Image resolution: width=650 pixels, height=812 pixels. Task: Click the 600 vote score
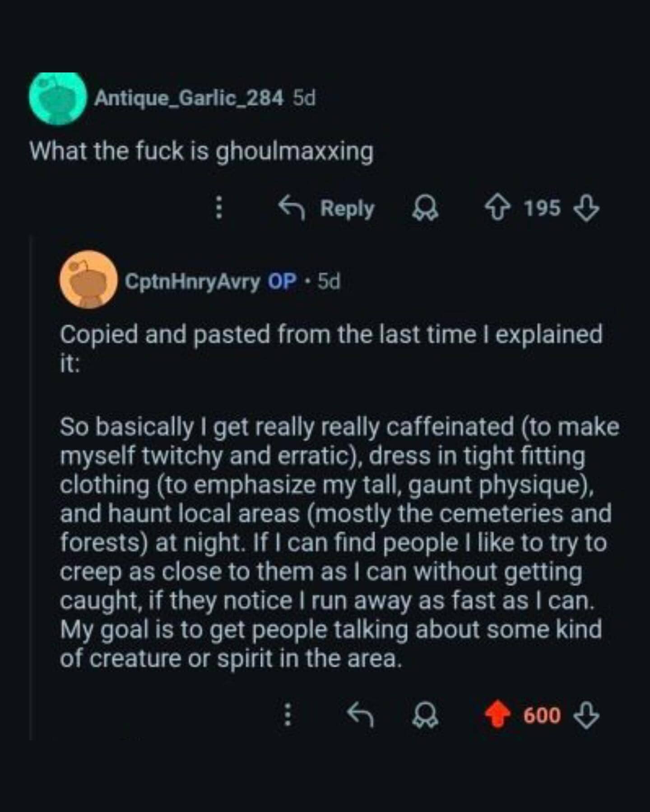[x=542, y=715]
